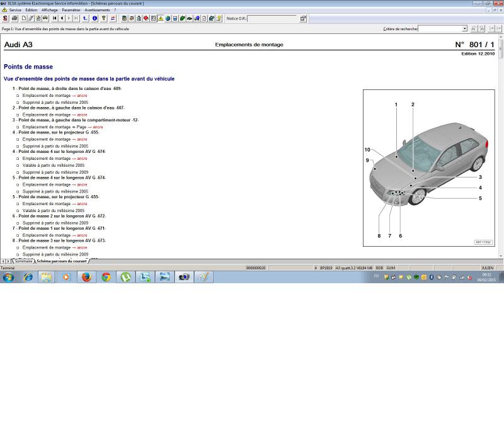Launch Internet Explorer from the taskbar
The width and height of the screenshot is (504, 433).
point(28,277)
